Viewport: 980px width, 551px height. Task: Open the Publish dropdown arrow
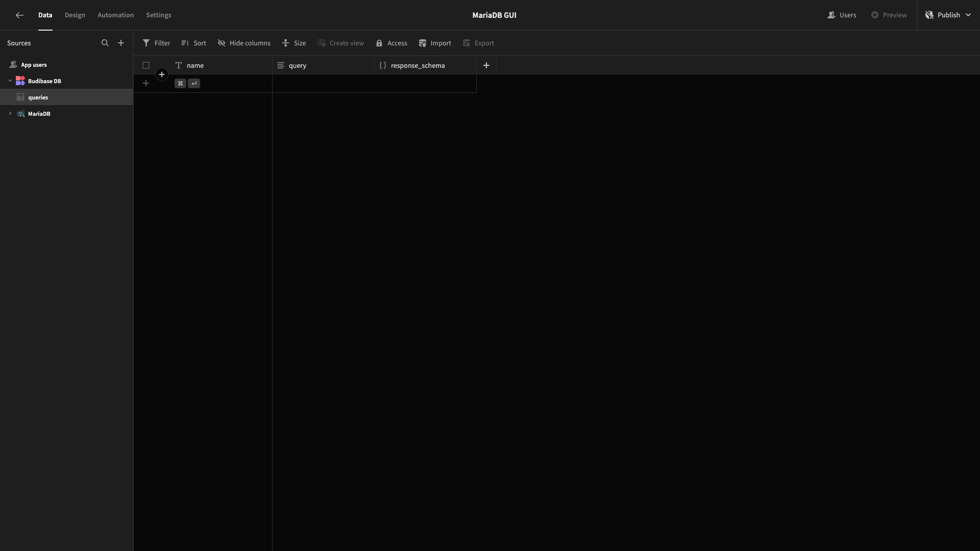tap(968, 15)
